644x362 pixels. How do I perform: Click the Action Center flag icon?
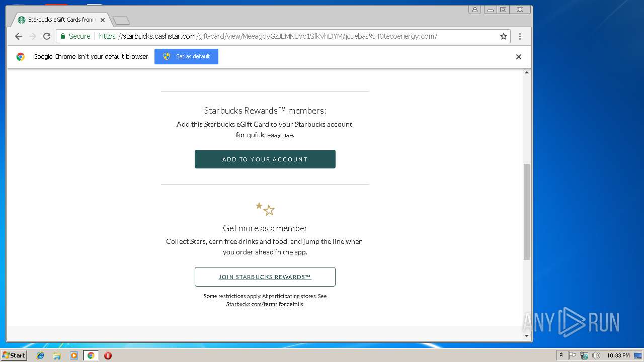(572, 355)
